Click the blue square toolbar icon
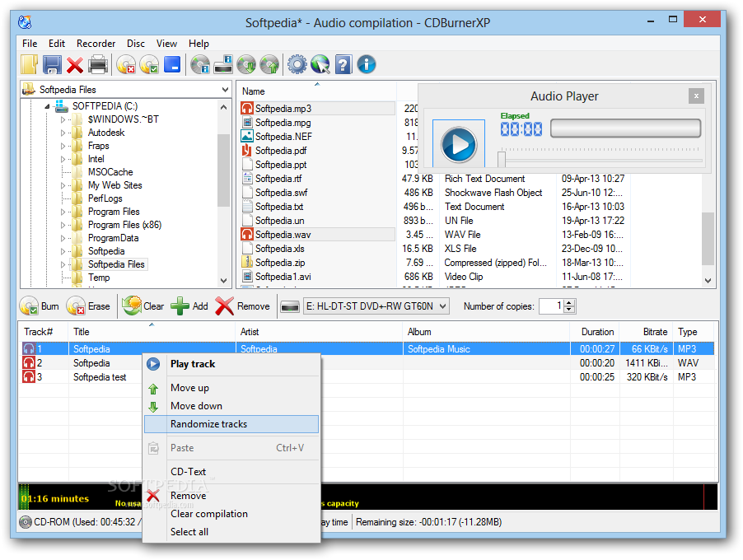 tap(172, 64)
